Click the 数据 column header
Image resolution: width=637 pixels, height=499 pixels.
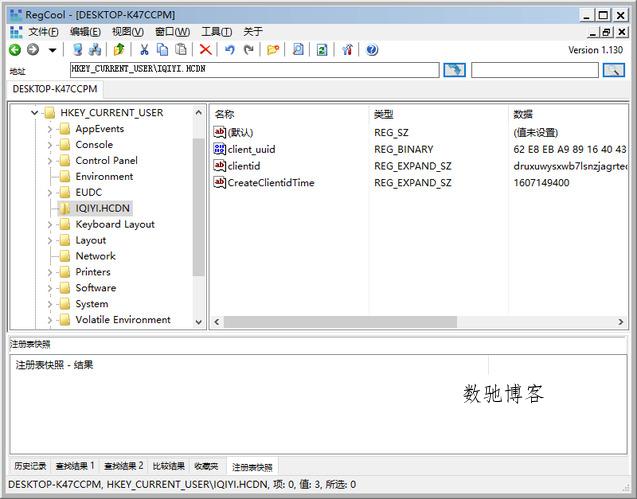pyautogui.click(x=523, y=114)
